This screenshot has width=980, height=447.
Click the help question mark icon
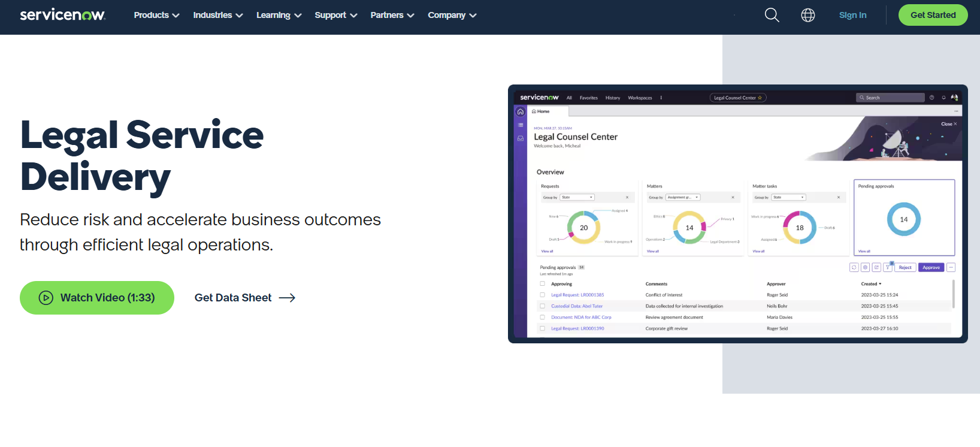coord(932,98)
